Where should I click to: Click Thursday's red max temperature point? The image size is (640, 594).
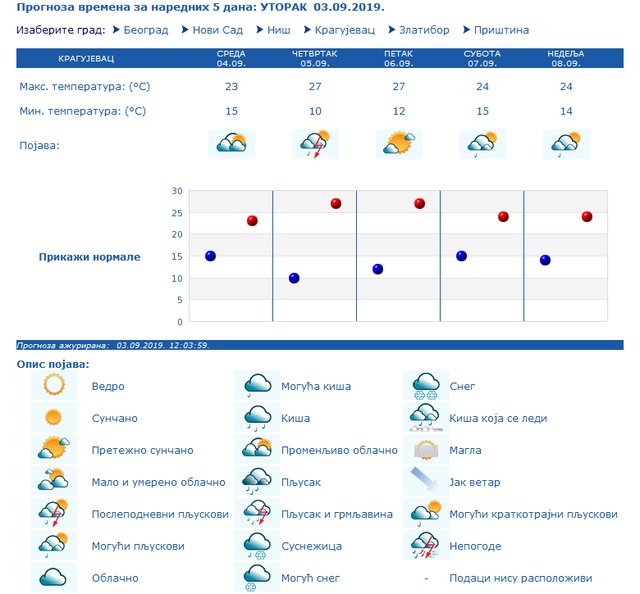point(336,203)
